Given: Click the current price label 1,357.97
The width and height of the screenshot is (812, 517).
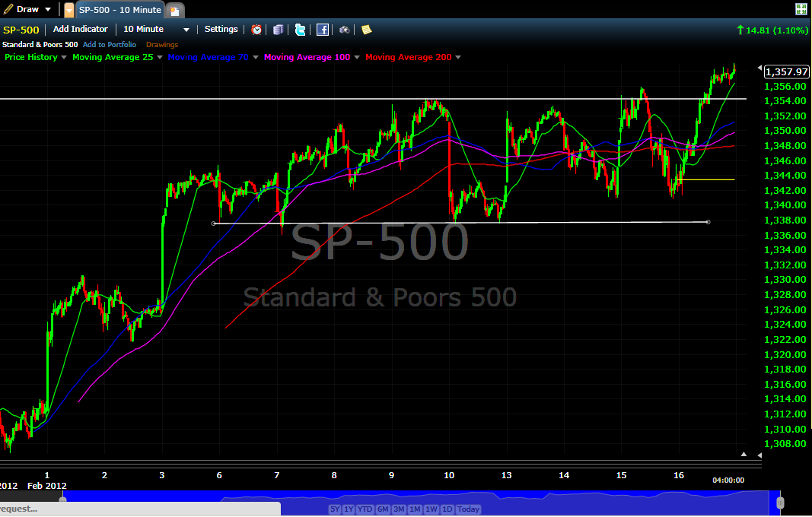Looking at the screenshot, I should coord(786,72).
